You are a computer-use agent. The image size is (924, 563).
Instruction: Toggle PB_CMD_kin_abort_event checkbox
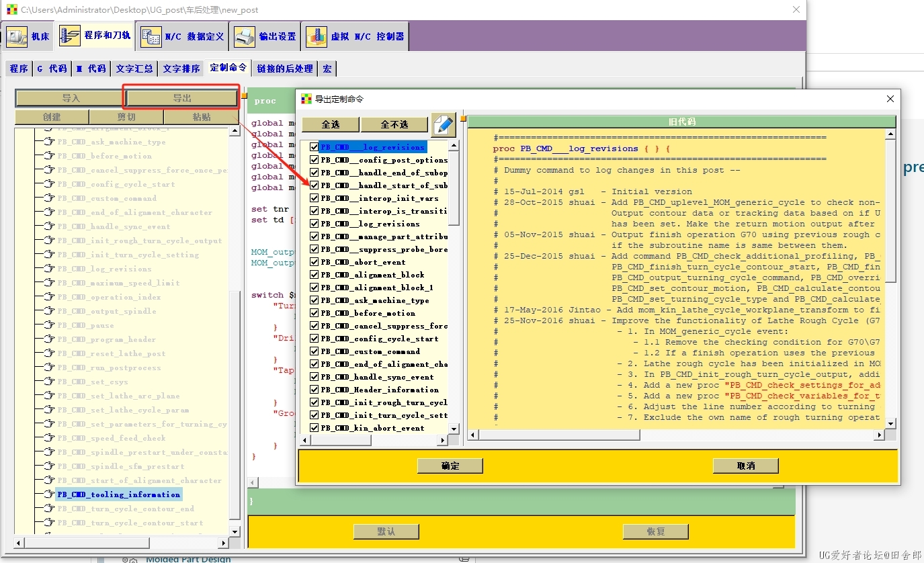314,428
